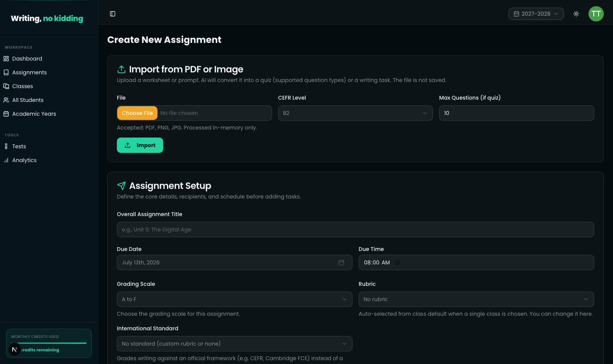Click the Analytics bar chart icon
Screen dimensions: 613x364
tap(6, 160)
